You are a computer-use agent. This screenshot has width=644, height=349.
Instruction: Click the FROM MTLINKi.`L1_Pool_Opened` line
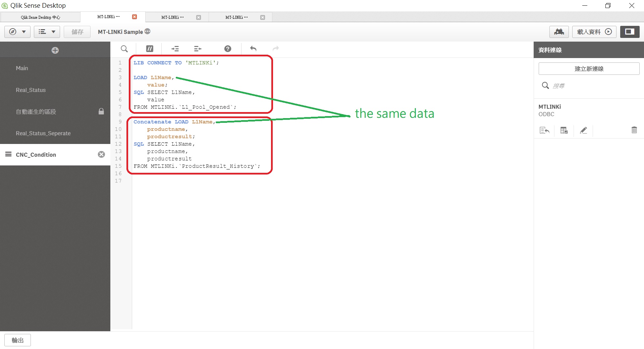click(185, 107)
